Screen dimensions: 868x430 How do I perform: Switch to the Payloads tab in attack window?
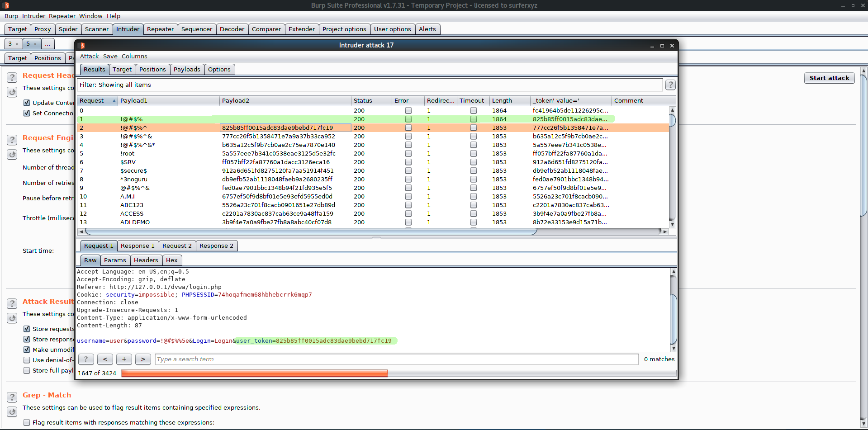click(187, 69)
